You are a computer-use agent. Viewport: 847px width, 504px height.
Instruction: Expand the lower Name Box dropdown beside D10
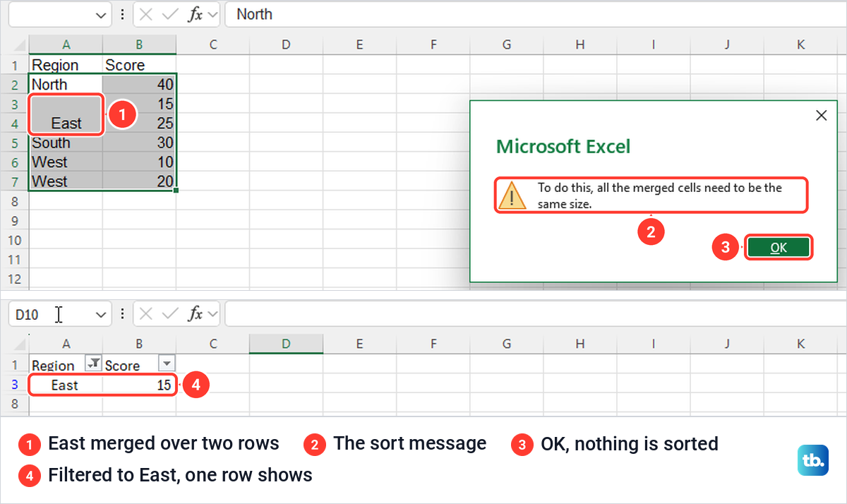(x=102, y=313)
